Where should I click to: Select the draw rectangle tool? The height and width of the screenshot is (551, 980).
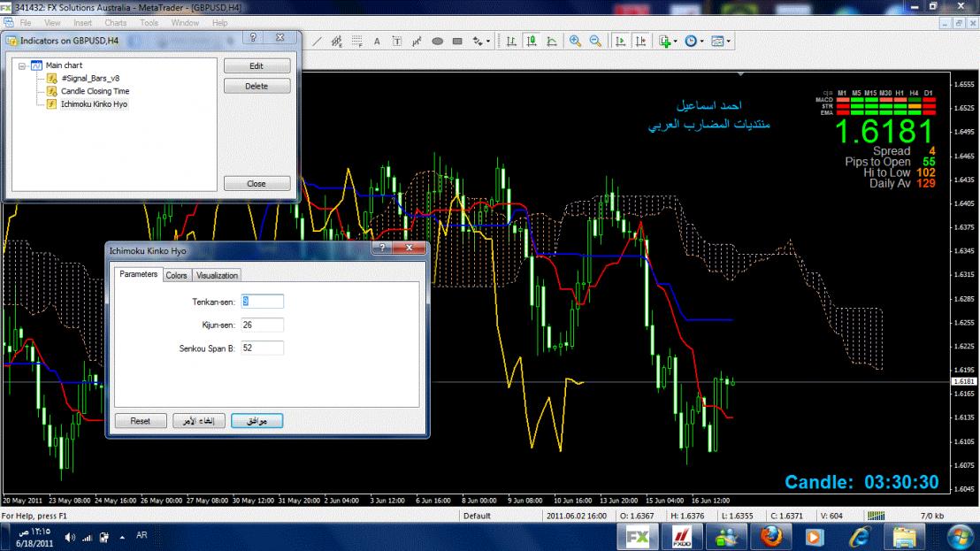click(457, 41)
